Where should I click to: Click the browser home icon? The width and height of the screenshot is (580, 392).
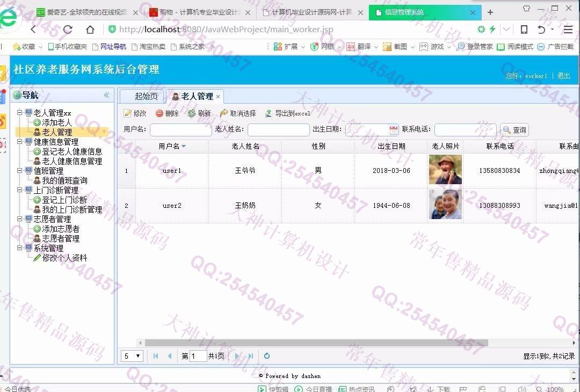[x=90, y=29]
